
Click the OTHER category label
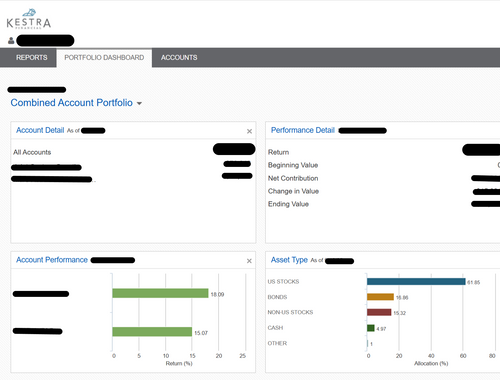277,343
